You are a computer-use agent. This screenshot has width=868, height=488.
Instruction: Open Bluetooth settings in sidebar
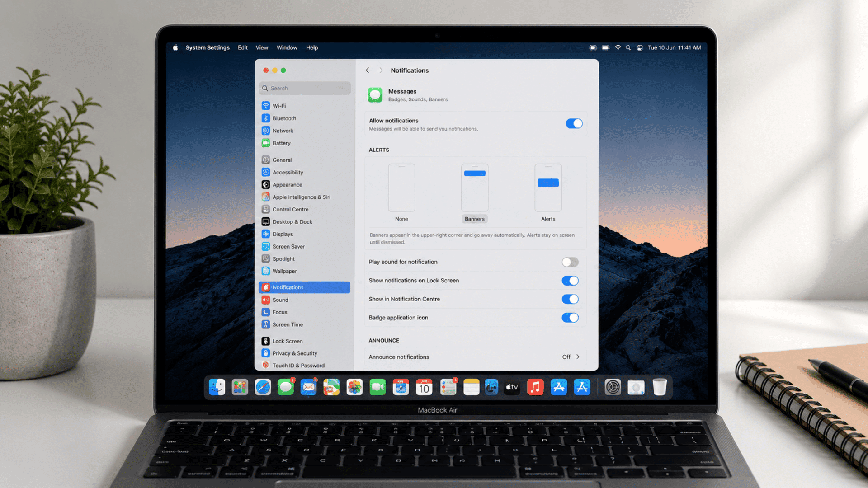[304, 118]
